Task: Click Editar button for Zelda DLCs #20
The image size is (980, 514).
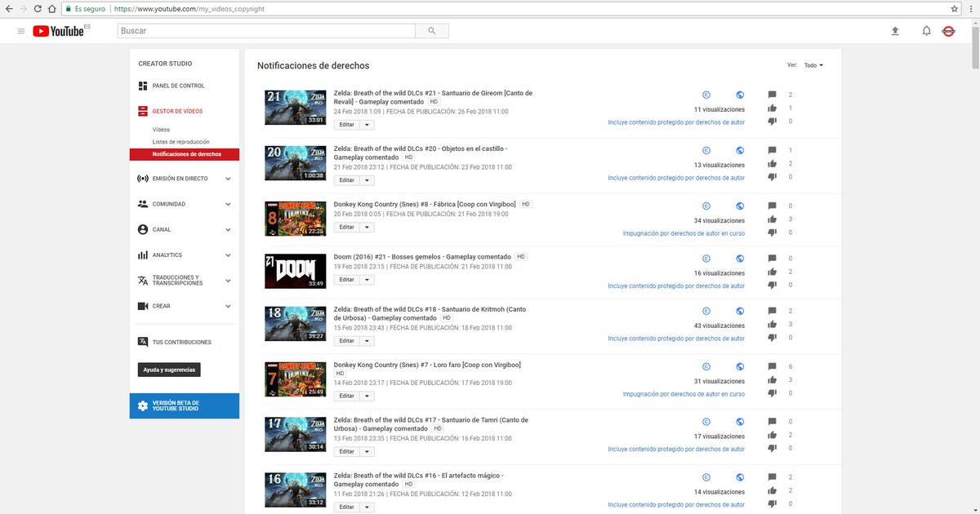Action: [347, 180]
